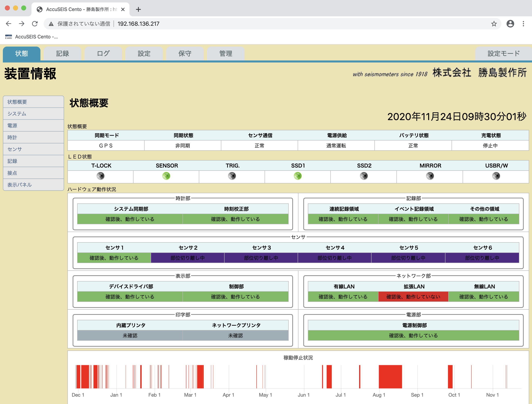Click the TRIG. LED indicator
The width and height of the screenshot is (532, 404).
click(232, 176)
